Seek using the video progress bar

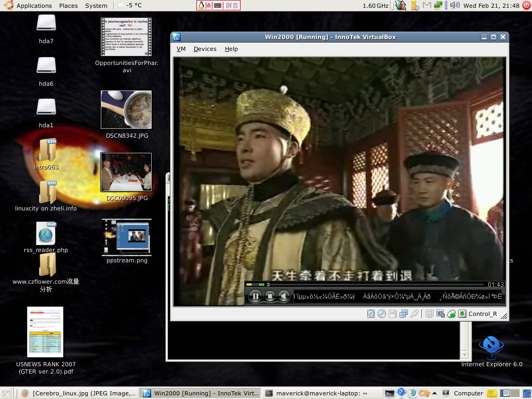pos(376,284)
